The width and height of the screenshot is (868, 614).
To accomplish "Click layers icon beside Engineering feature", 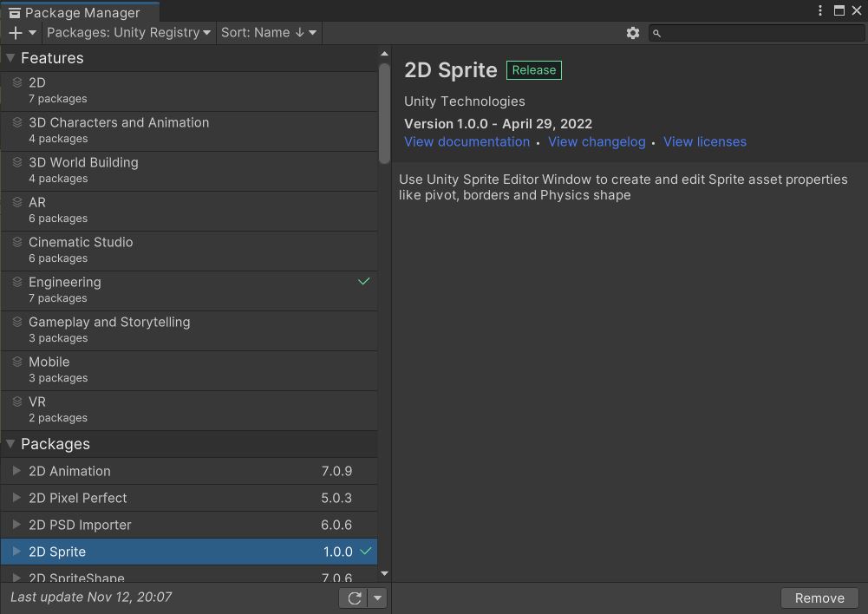I will 17,282.
